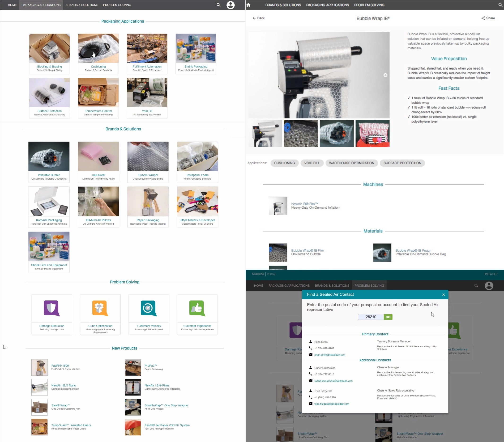Open the Cube Optimization box icon
This screenshot has height=442, width=504.
(100, 308)
